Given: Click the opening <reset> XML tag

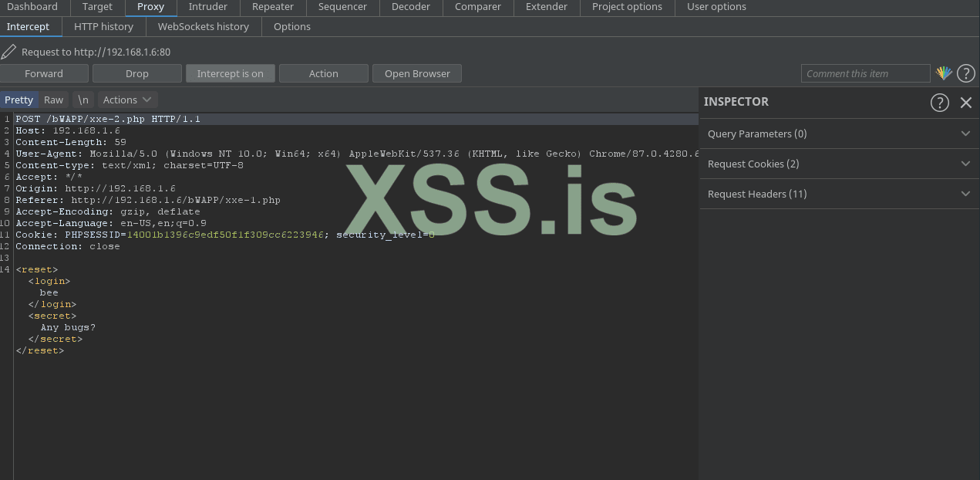Looking at the screenshot, I should (37, 269).
